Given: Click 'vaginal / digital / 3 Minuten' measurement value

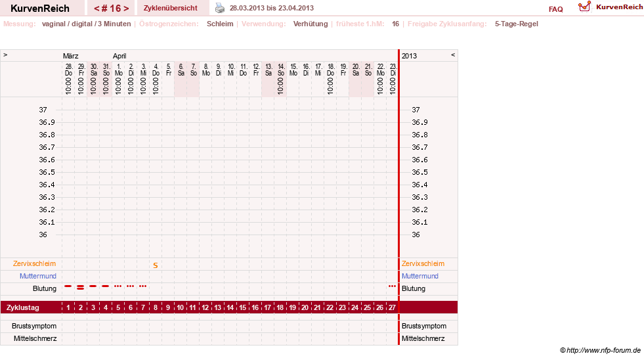Looking at the screenshot, I should pos(86,24).
